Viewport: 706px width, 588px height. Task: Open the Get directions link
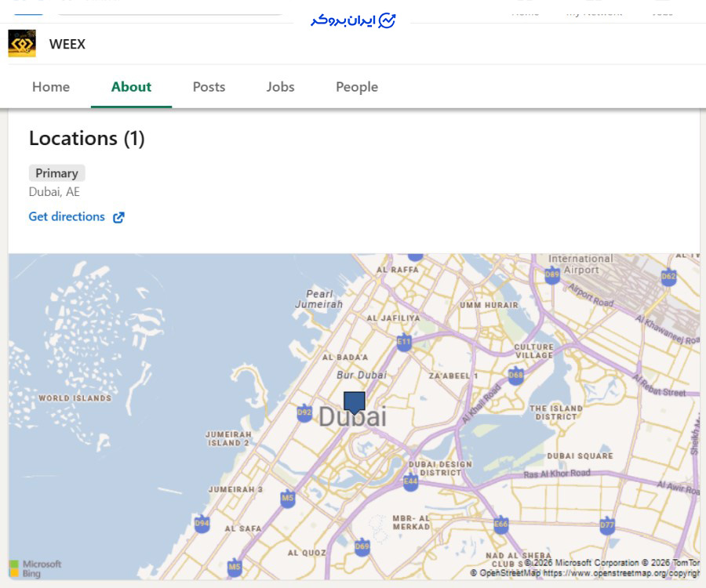[67, 216]
